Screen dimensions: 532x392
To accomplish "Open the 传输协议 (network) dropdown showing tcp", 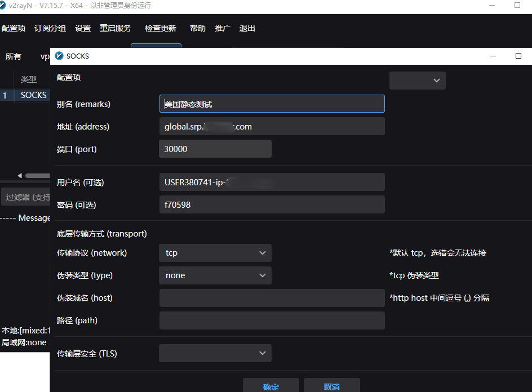I will pos(215,253).
